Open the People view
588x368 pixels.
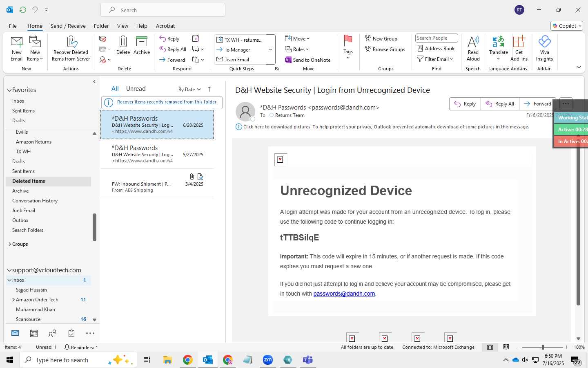tap(52, 333)
